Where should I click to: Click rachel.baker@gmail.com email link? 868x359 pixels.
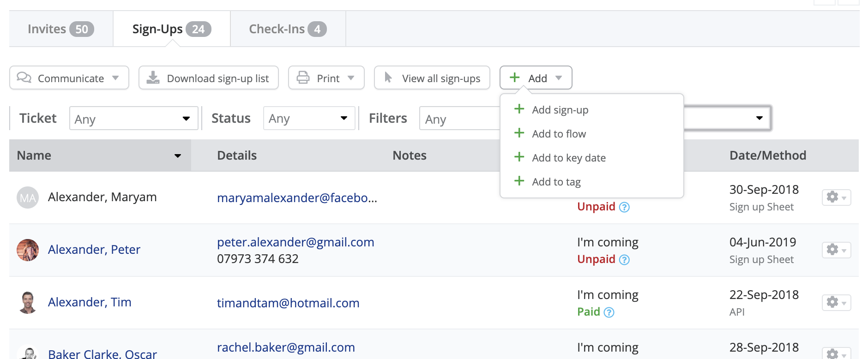coord(286,347)
